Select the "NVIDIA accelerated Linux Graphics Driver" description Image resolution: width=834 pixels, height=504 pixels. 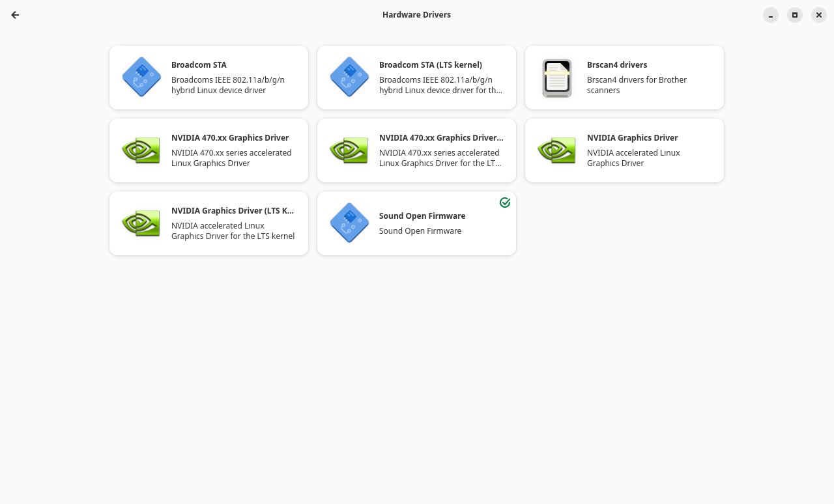633,158
